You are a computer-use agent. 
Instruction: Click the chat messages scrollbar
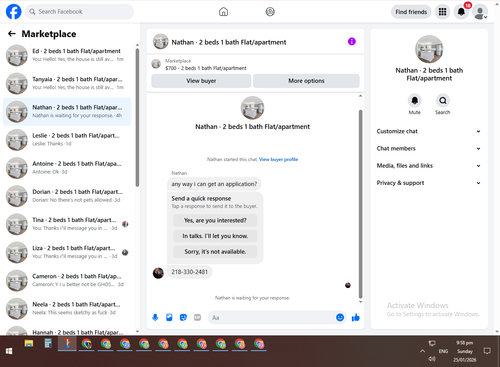(x=360, y=204)
